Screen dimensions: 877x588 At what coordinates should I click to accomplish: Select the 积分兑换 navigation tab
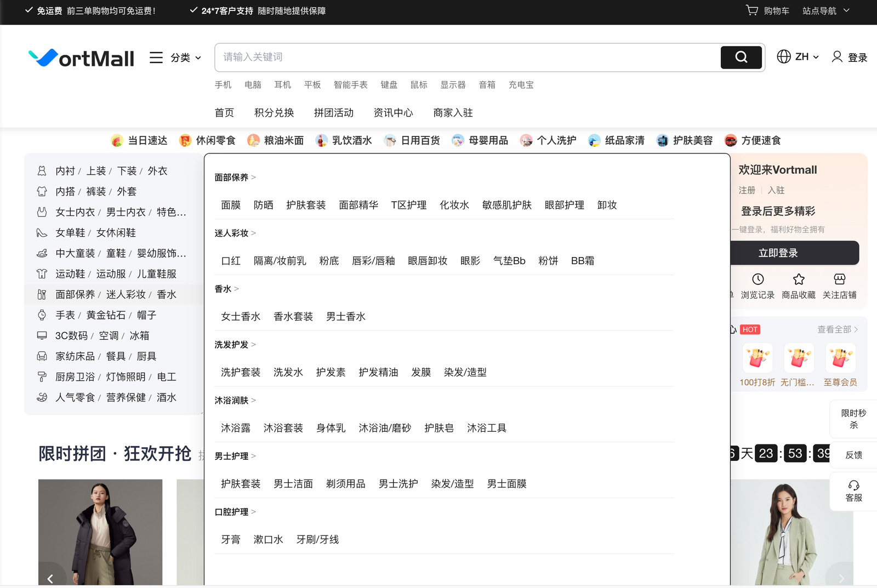[274, 113]
